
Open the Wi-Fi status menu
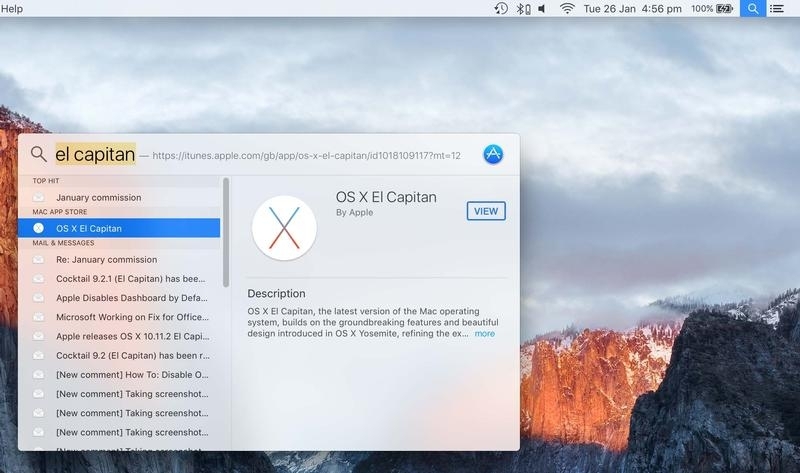tap(567, 8)
